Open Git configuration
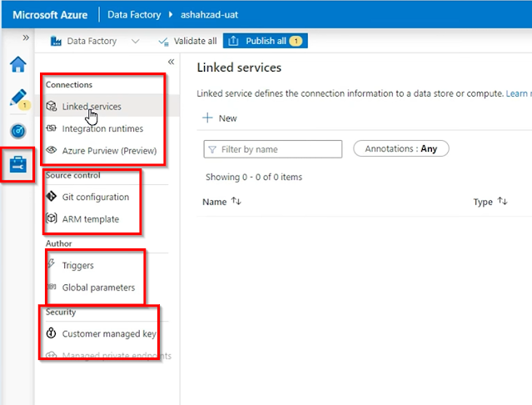 [x=96, y=197]
